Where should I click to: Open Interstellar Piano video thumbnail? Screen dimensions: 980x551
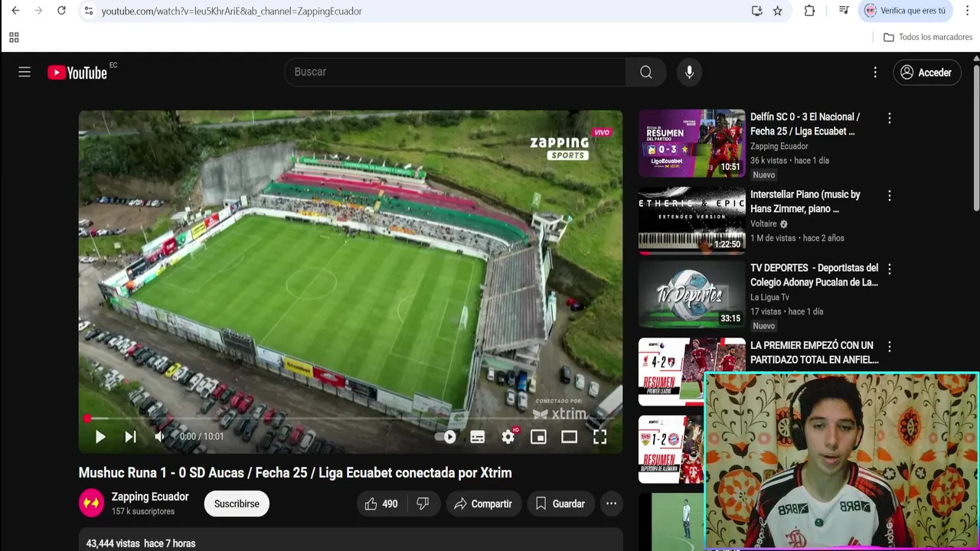tap(692, 220)
